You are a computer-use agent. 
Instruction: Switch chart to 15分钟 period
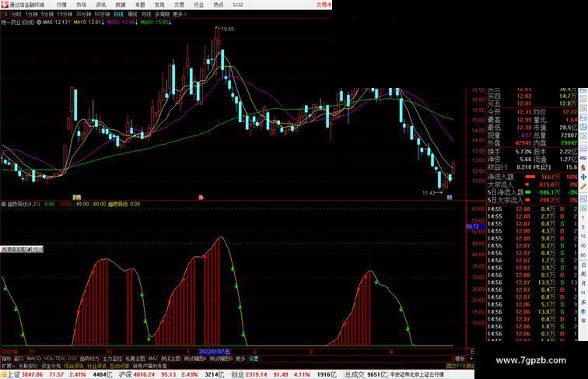pyautogui.click(x=65, y=14)
